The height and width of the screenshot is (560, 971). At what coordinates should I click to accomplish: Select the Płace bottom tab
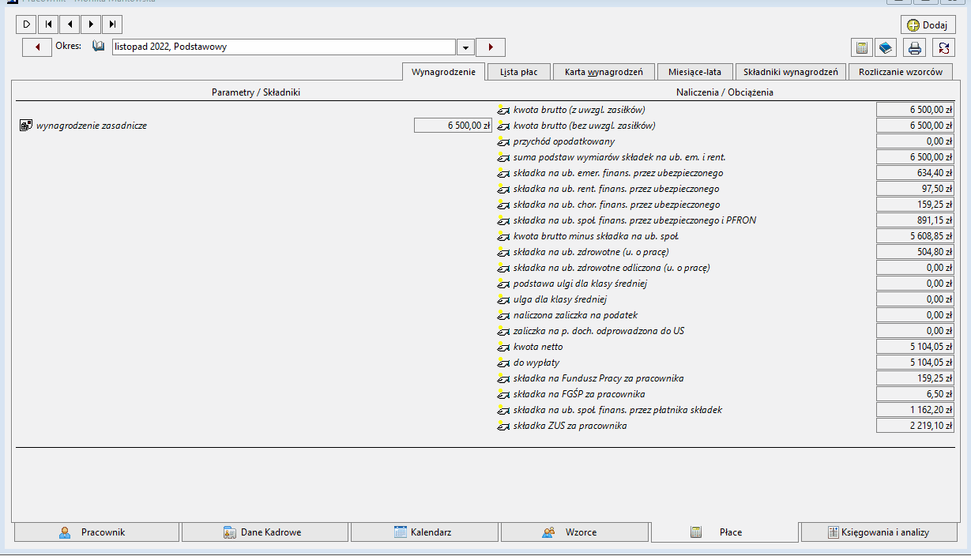(x=724, y=532)
